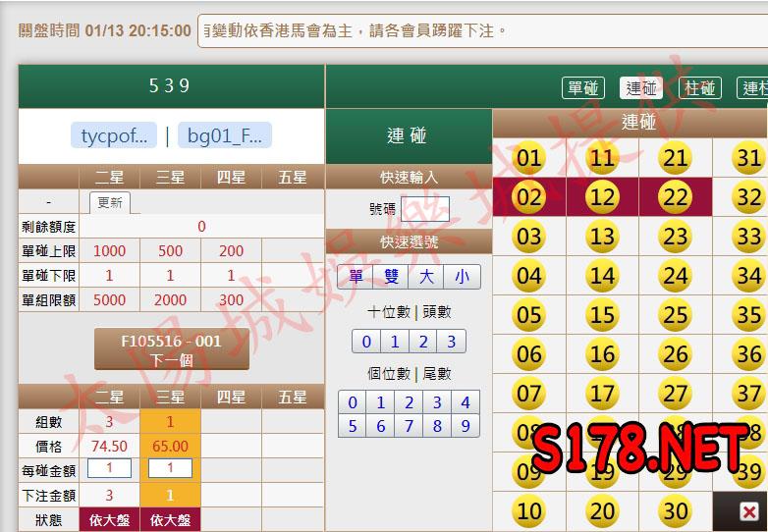Select number ball 11
The width and height of the screenshot is (768, 532).
tap(602, 158)
